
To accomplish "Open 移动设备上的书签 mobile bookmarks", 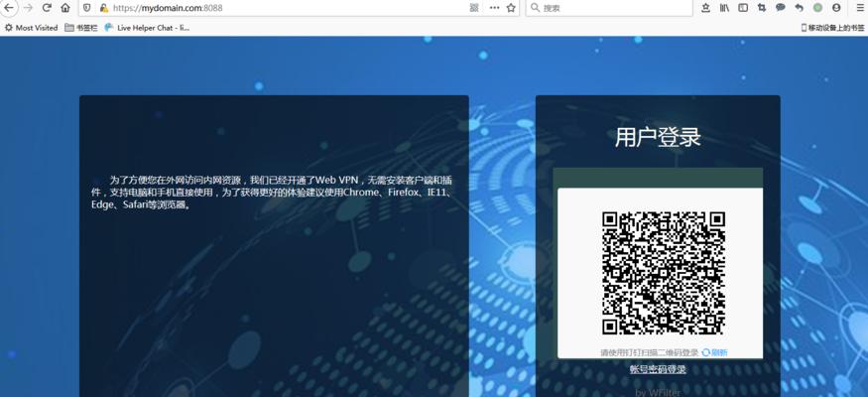I will tap(833, 28).
